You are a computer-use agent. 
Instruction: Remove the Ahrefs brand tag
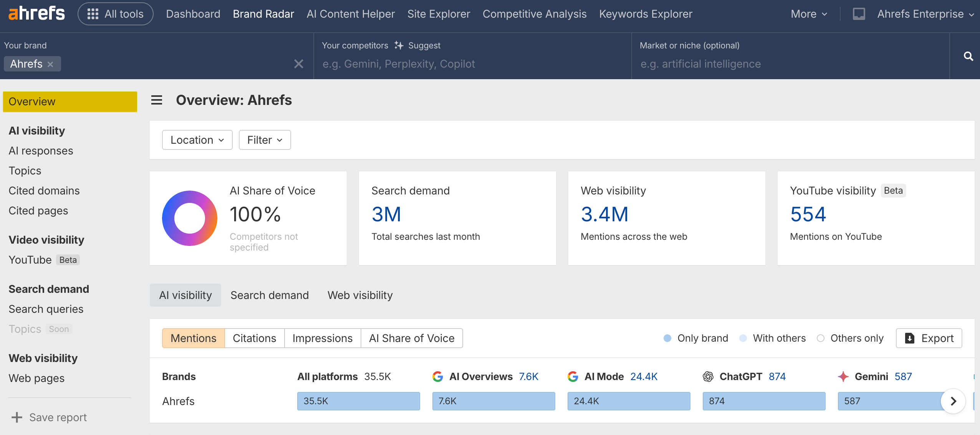(x=50, y=64)
